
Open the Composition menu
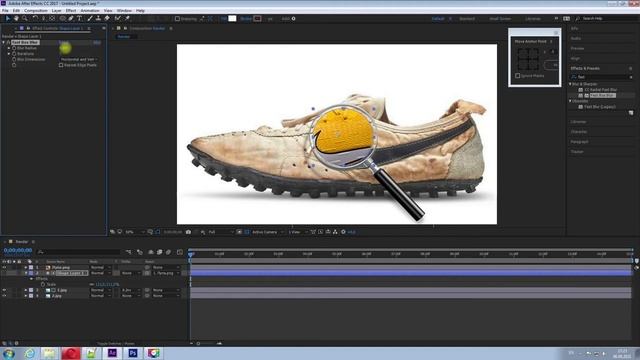(x=36, y=11)
